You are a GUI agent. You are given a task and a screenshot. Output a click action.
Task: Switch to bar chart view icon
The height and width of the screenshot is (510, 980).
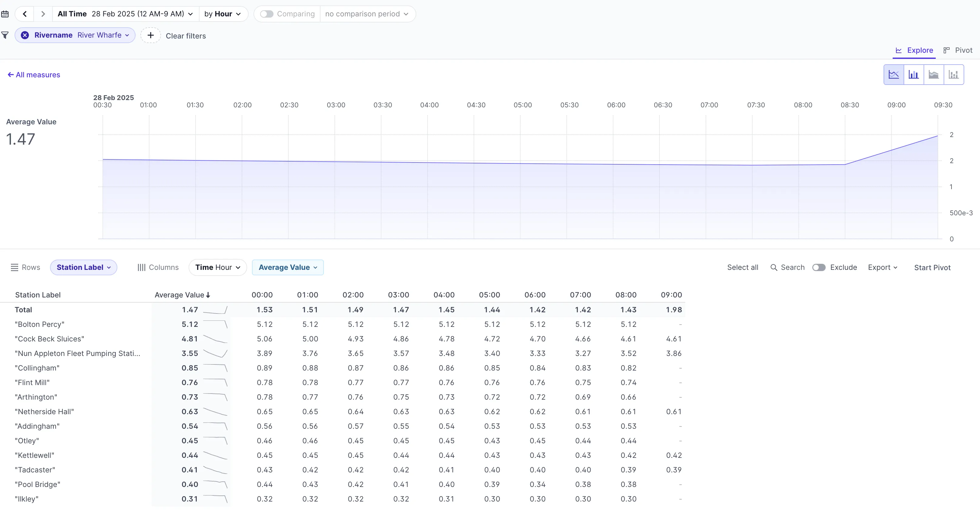(913, 75)
